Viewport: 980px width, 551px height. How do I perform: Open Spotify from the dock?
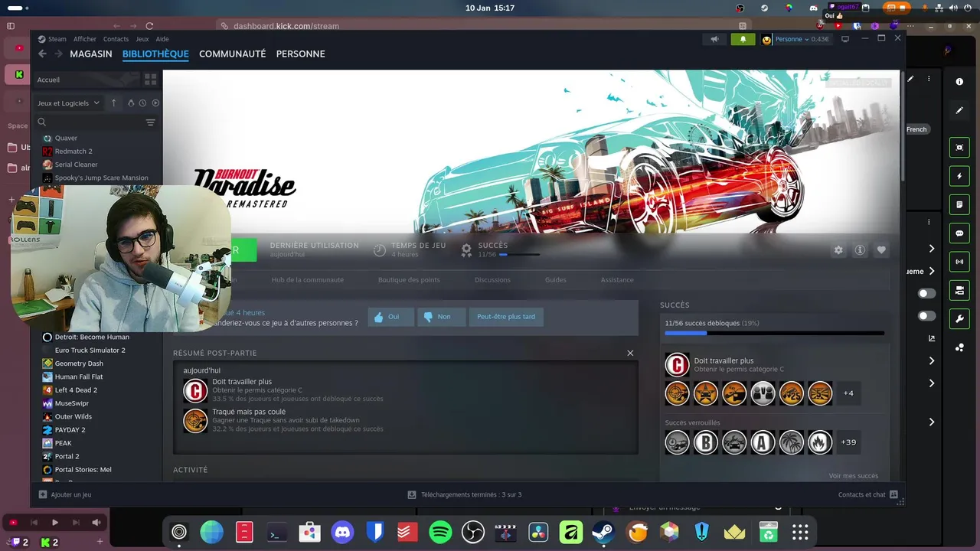pyautogui.click(x=440, y=532)
